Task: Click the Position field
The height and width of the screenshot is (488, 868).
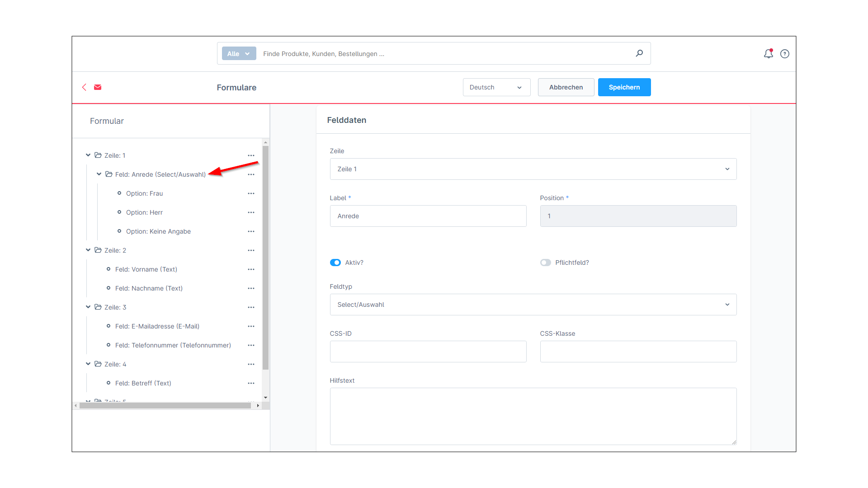Action: point(638,216)
